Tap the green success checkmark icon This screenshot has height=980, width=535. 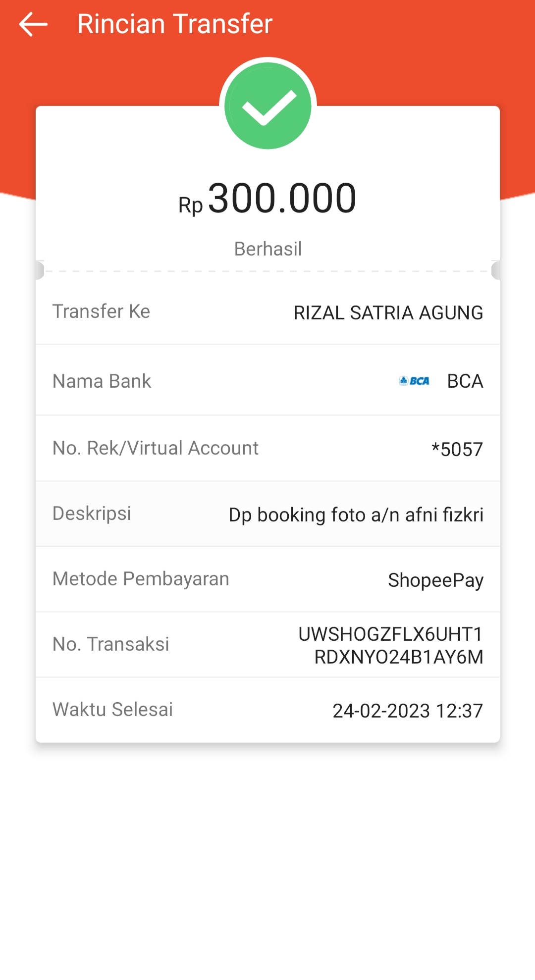pyautogui.click(x=268, y=106)
